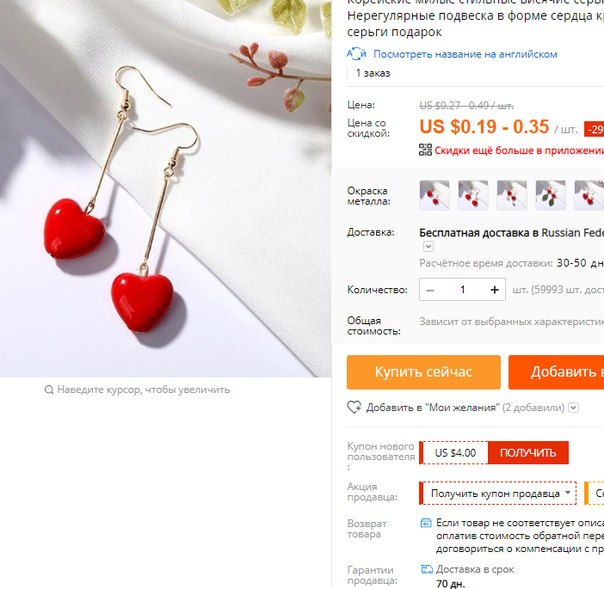Click the 'Добавить в корзину' orange button

coord(556,372)
